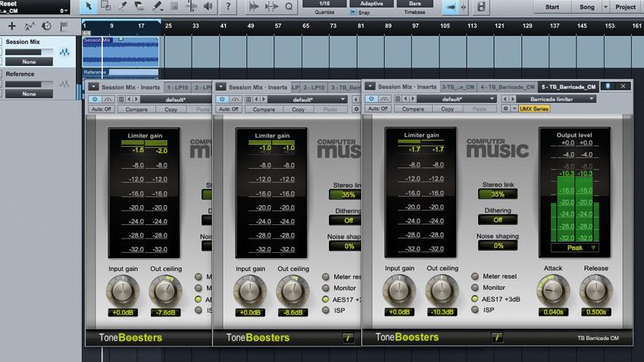The image size is (644, 362).
Task: Click the Attack knob in Barricade limiter
Action: point(554,290)
